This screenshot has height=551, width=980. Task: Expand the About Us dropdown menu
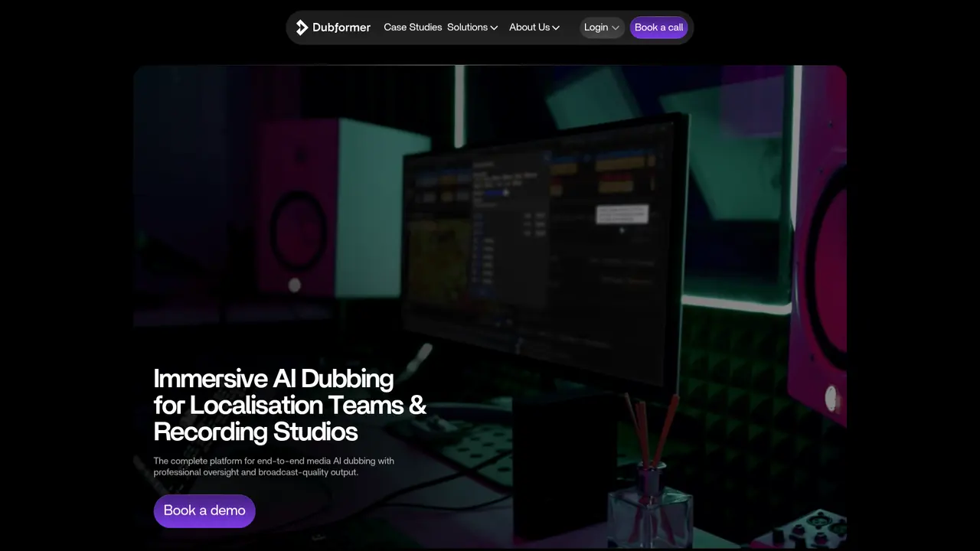click(534, 27)
